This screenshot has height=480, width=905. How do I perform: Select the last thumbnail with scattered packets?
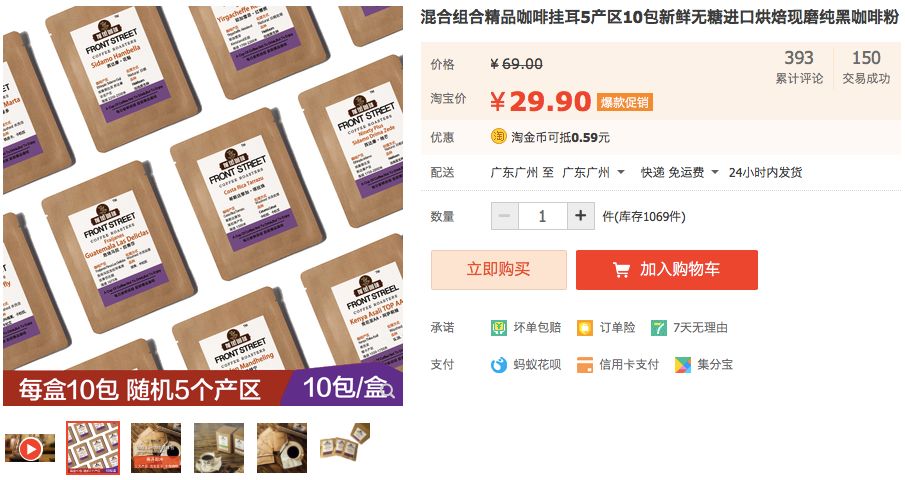[x=345, y=442]
